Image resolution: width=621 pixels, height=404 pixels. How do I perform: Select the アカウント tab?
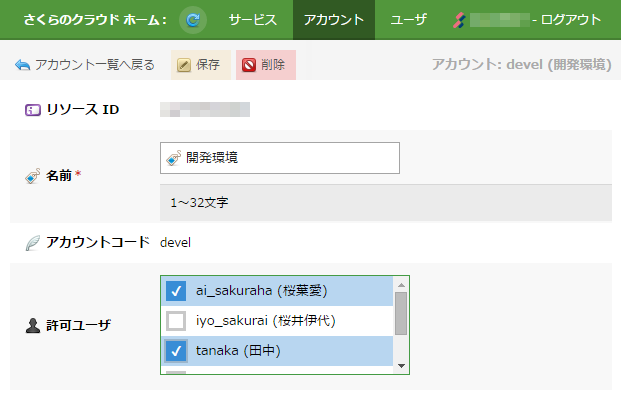pyautogui.click(x=333, y=20)
